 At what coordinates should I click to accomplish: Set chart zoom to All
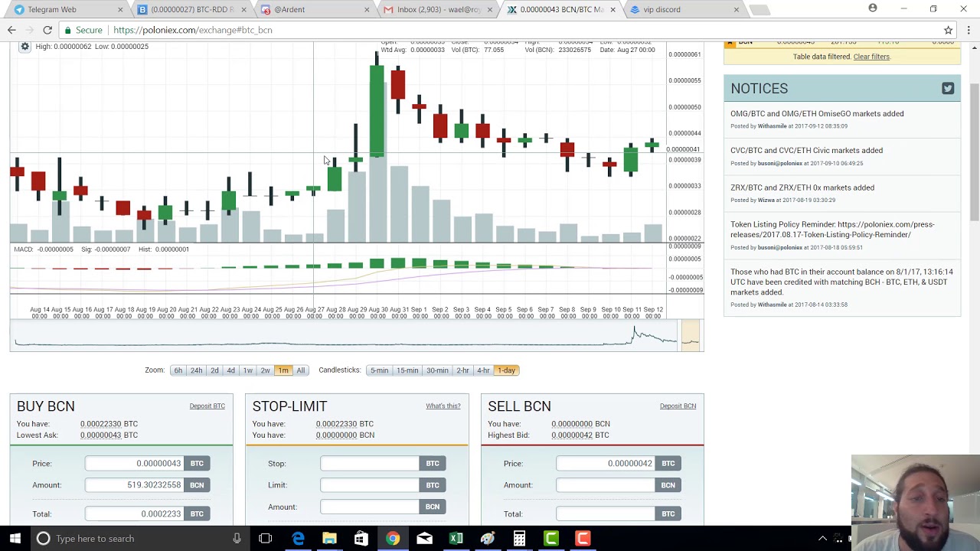tap(301, 370)
